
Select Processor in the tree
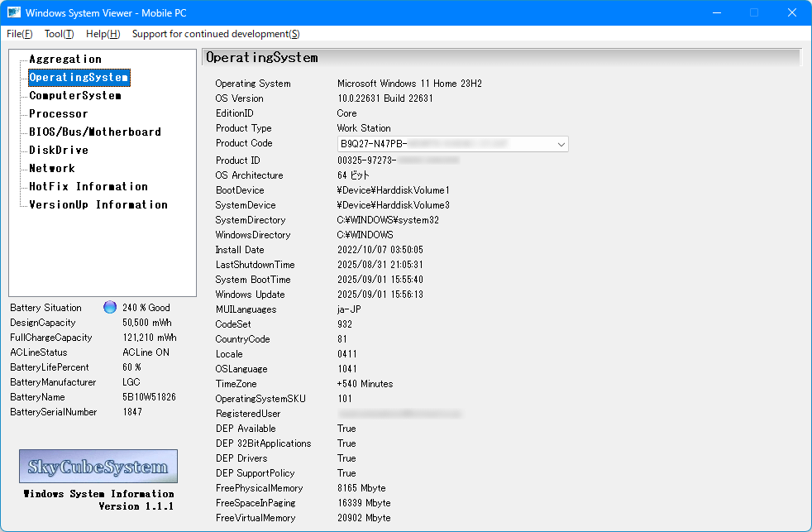tap(59, 113)
